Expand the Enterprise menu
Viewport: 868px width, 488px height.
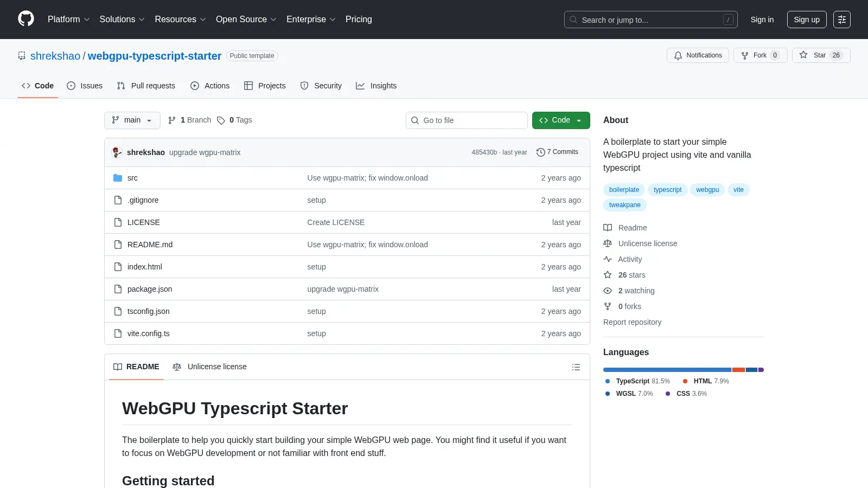[x=311, y=20]
